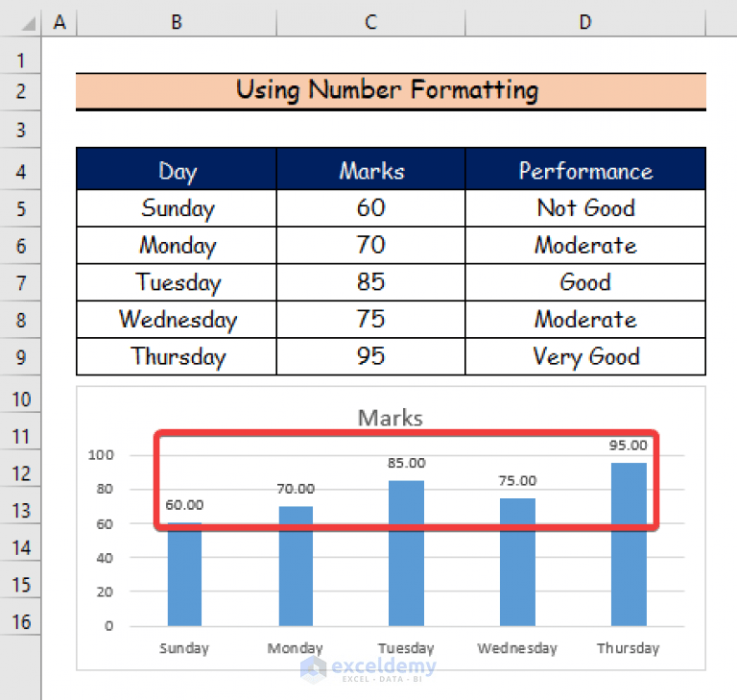Viewport: 737px width, 700px height.
Task: Select the 'Sunday' table cell
Action: tap(177, 208)
